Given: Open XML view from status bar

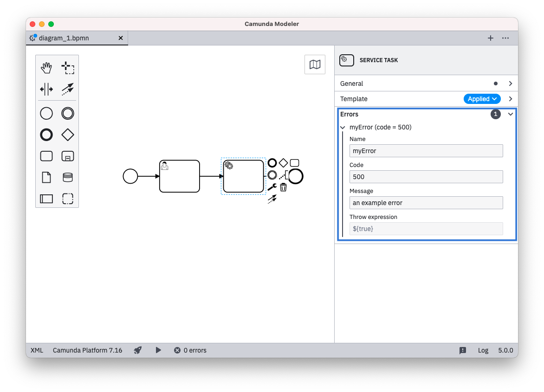Looking at the screenshot, I should [37, 350].
